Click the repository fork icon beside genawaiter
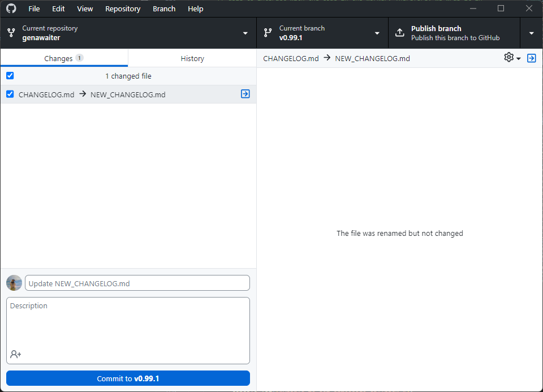The width and height of the screenshot is (543, 392). pyautogui.click(x=11, y=33)
